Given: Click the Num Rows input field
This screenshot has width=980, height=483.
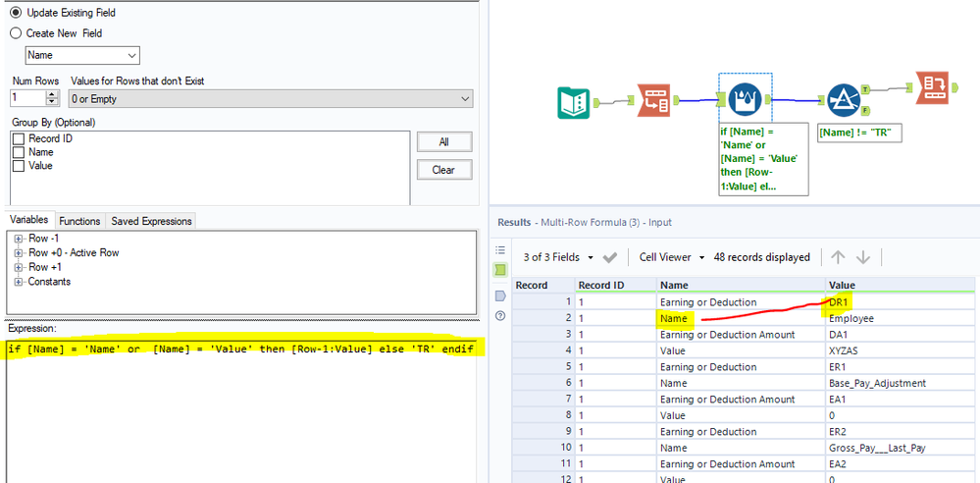Looking at the screenshot, I should (x=28, y=98).
